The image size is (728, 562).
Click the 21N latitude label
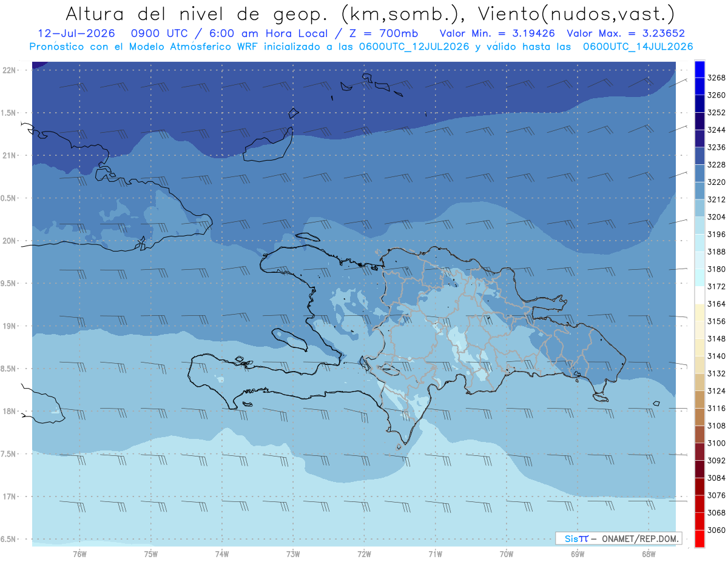click(9, 156)
